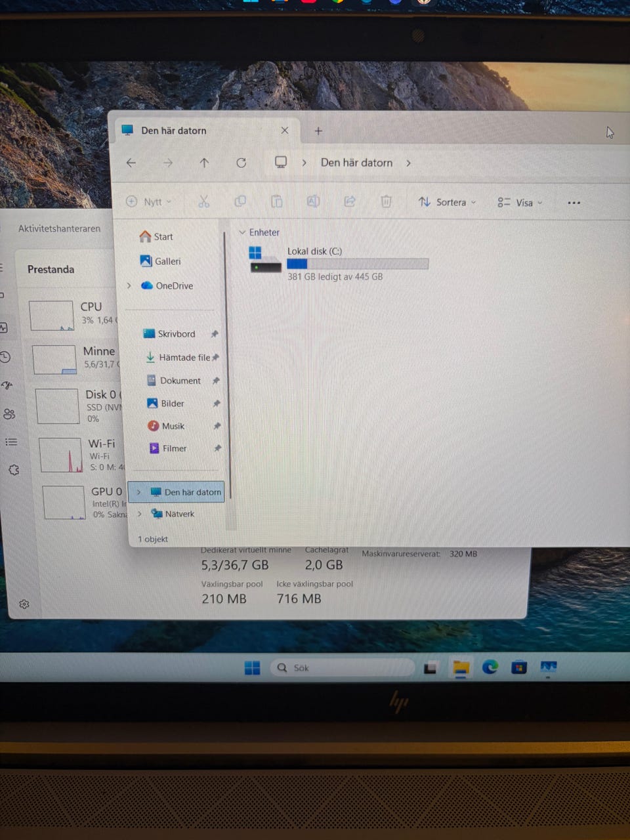
Task: Select Wi-Fi in Task Manager performance list
Action: point(82,454)
